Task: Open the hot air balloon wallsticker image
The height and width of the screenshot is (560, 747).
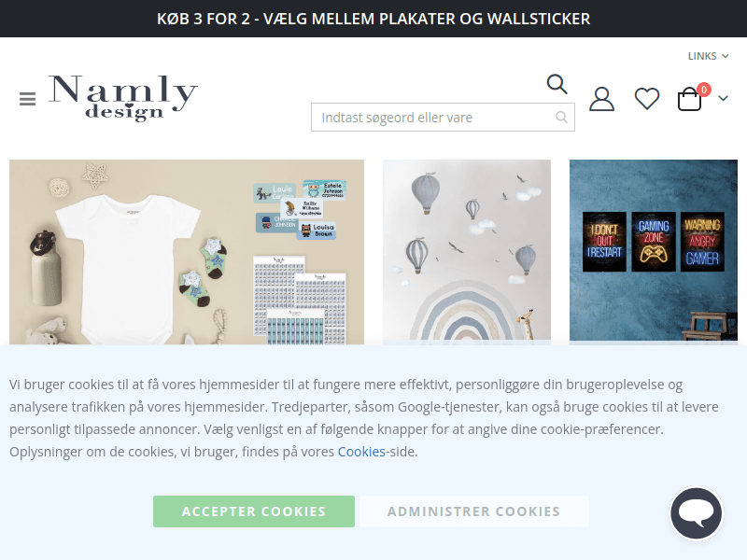Action: [x=467, y=252]
